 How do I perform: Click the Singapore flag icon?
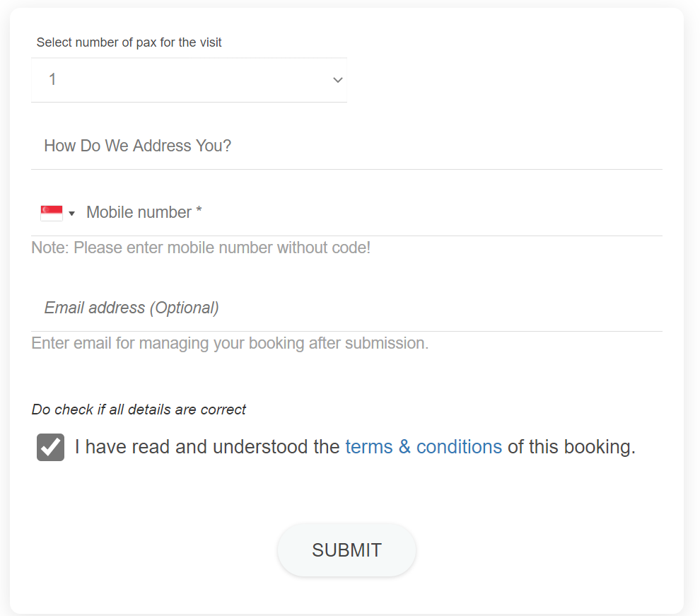coord(52,213)
